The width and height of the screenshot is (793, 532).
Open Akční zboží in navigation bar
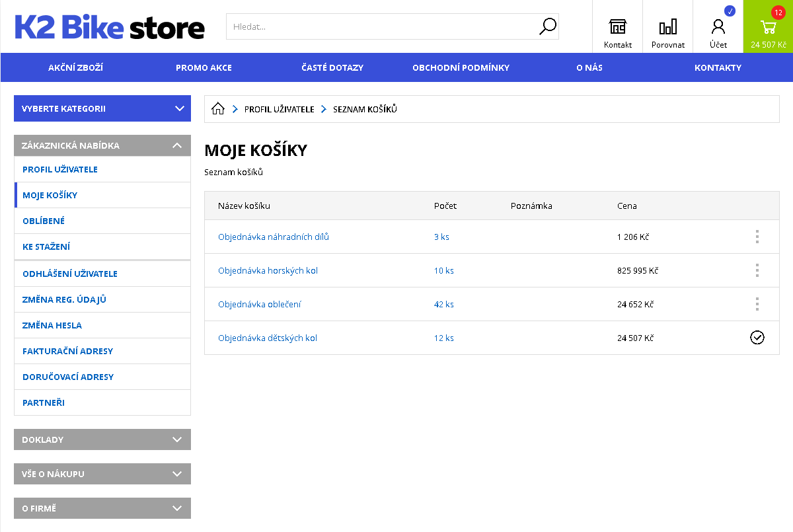point(76,67)
